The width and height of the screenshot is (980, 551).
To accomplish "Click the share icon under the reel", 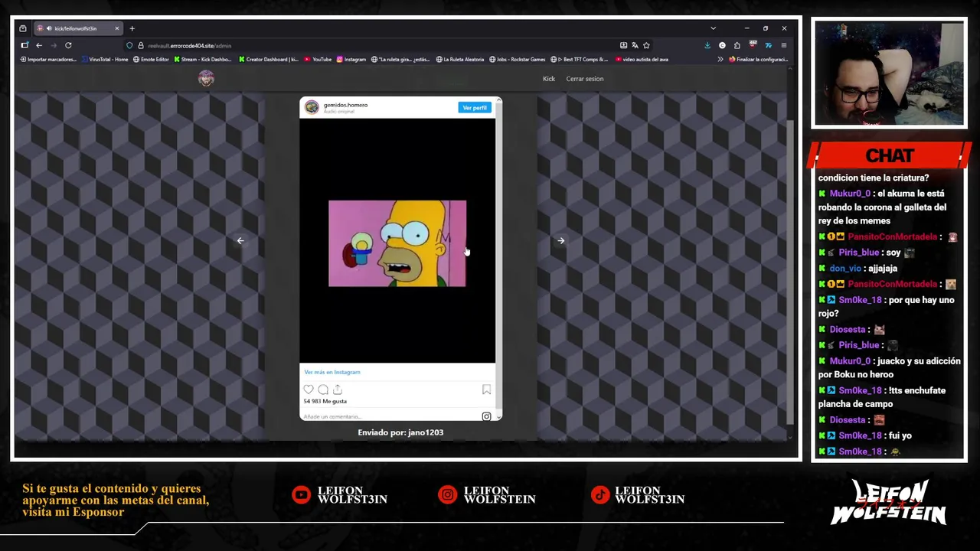I will 337,390.
